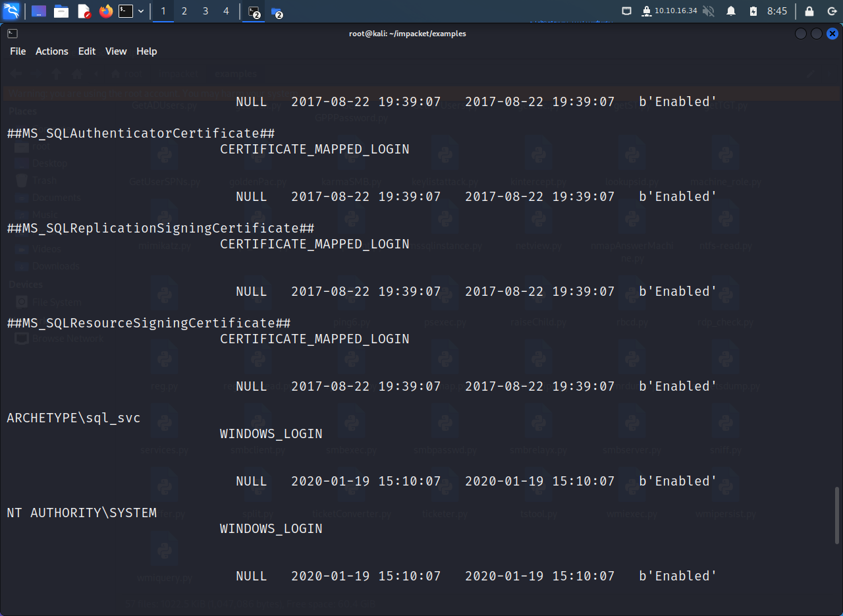Click the wired network status icon
The height and width of the screenshot is (616, 843).
point(627,11)
